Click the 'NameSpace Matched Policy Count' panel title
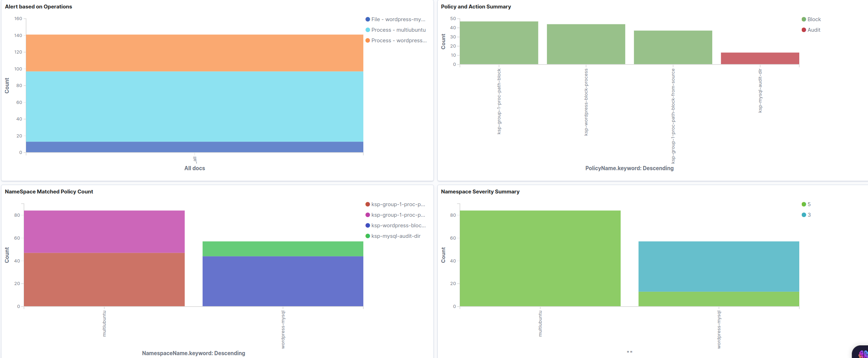868x358 pixels. pyautogui.click(x=49, y=192)
